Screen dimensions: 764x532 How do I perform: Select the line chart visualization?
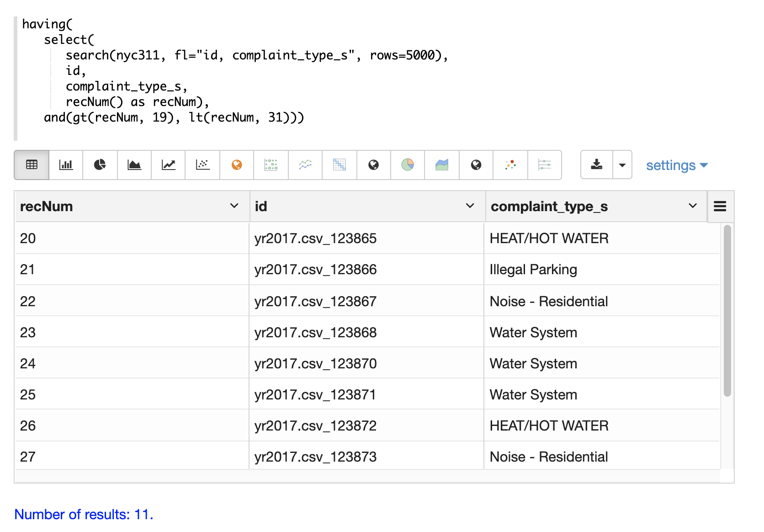[x=169, y=165]
